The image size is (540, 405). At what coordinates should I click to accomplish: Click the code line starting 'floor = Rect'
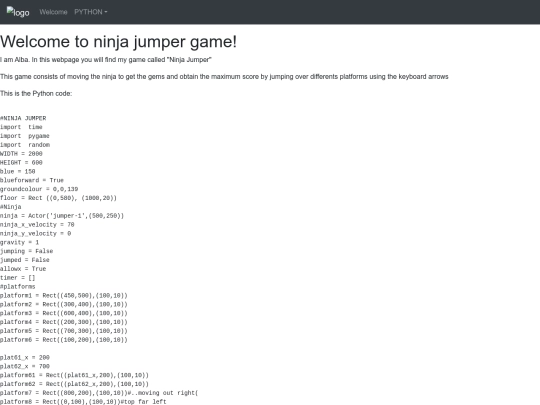(59, 198)
